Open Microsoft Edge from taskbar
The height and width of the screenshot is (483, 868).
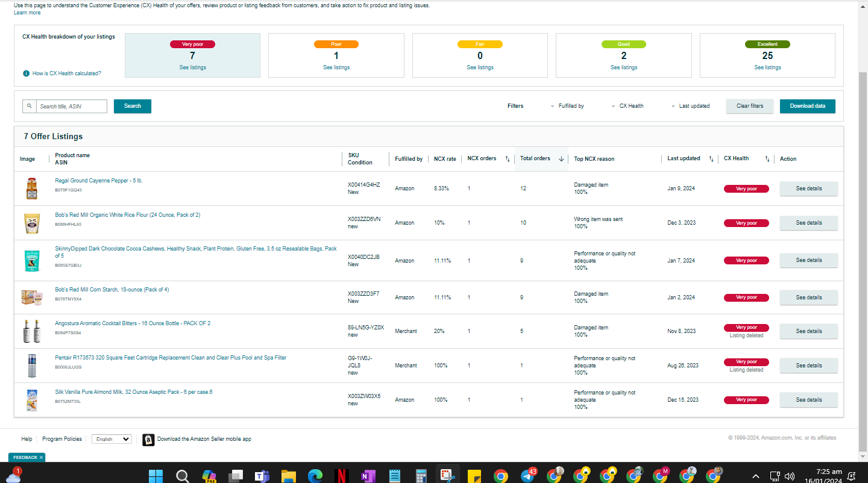(x=315, y=476)
